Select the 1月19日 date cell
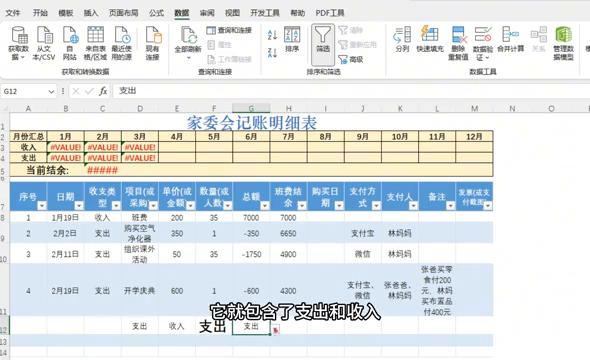 pos(65,217)
